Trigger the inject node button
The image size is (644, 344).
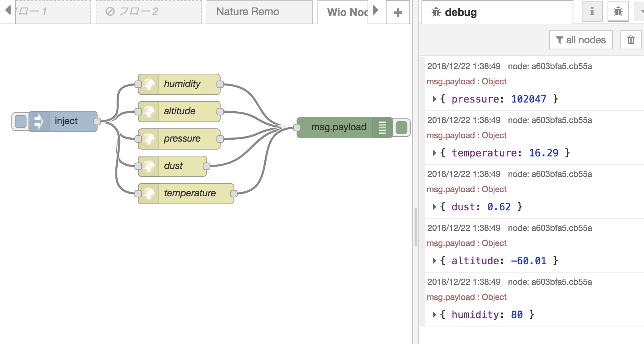pyautogui.click(x=21, y=121)
